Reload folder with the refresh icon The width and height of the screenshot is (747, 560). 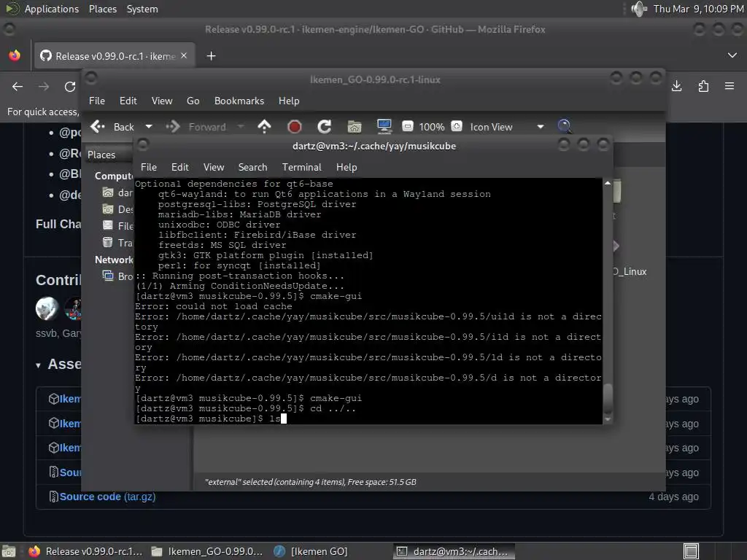click(325, 127)
